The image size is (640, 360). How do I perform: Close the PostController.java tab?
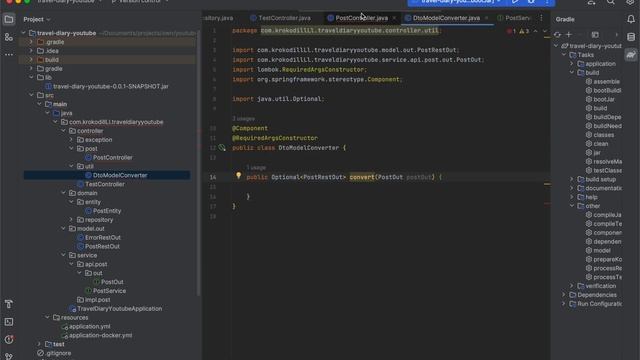coord(394,18)
